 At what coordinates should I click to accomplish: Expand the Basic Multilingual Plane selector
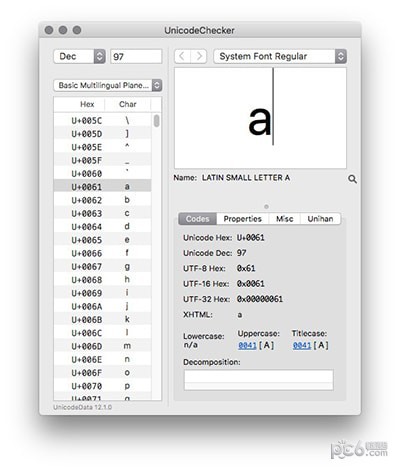pyautogui.click(x=108, y=85)
